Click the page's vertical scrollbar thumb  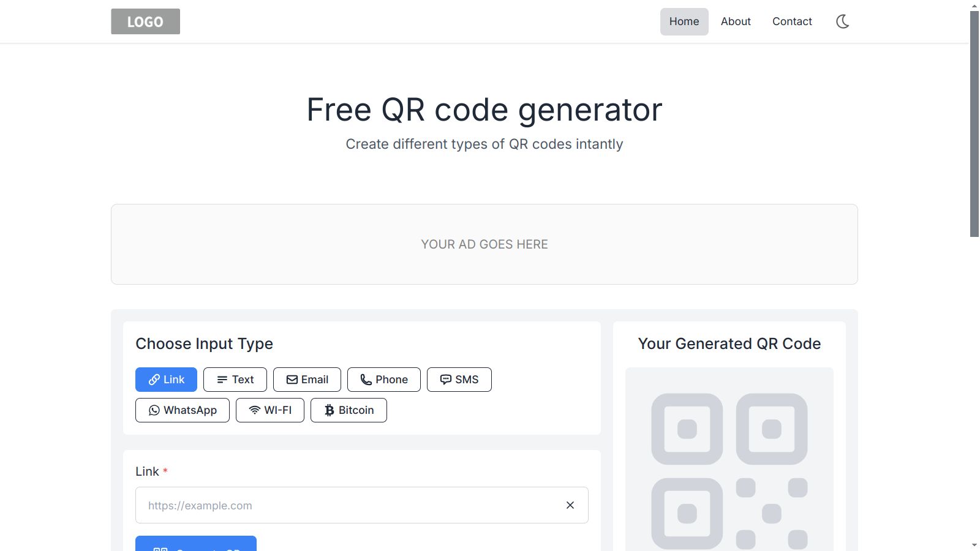(974, 122)
